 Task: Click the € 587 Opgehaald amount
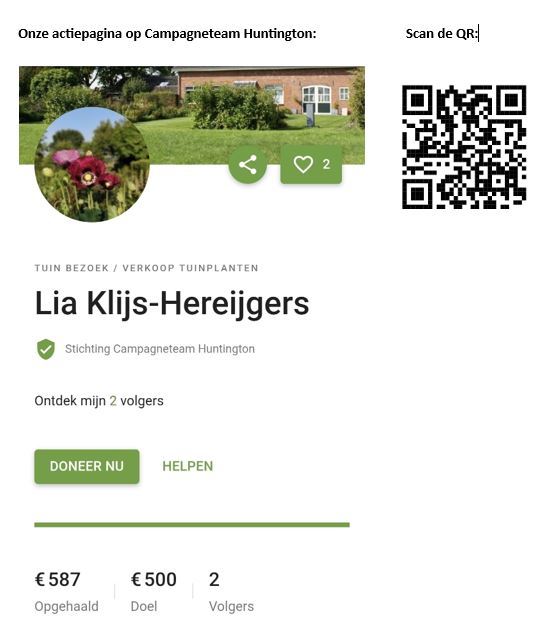point(58,579)
